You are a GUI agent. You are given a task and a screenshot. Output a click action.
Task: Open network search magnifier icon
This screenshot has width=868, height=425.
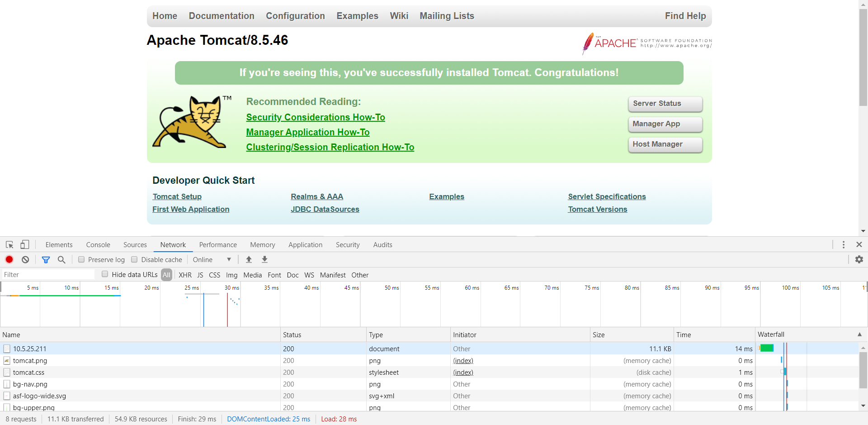click(x=61, y=259)
